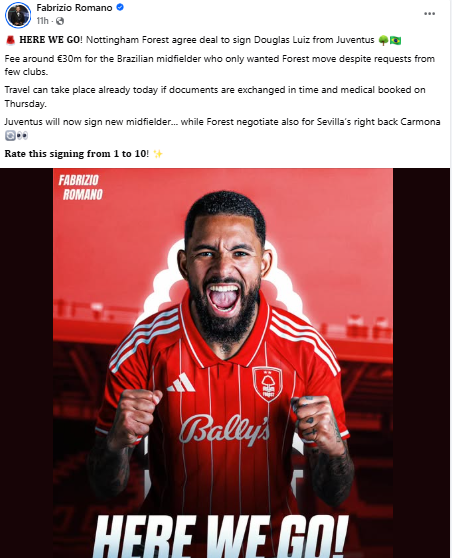The image size is (452, 558).
Task: Open Fabrizio Romano's profile picture avatar
Action: click(x=18, y=14)
